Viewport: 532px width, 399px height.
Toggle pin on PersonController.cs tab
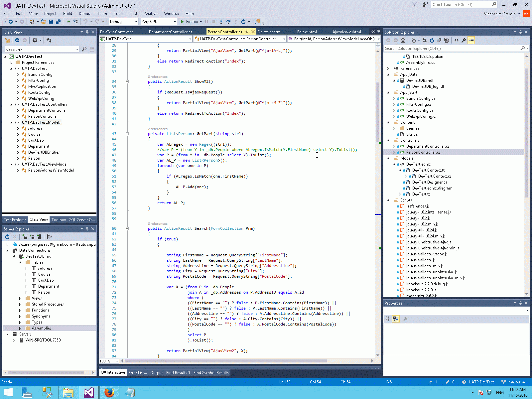(247, 32)
